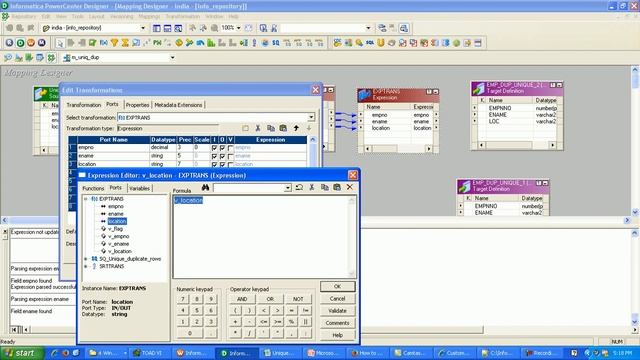Toggle Input checkbox for location port
The width and height of the screenshot is (640, 360).
(214, 164)
